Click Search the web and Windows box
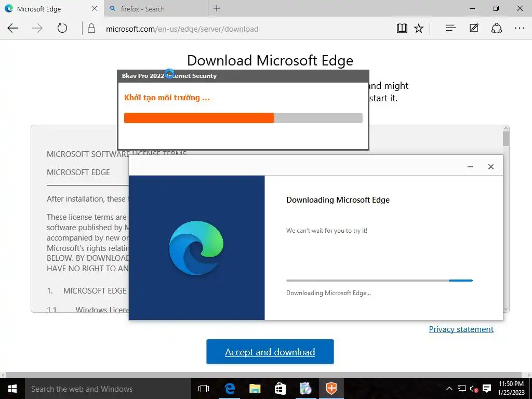This screenshot has width=532, height=399. click(108, 389)
